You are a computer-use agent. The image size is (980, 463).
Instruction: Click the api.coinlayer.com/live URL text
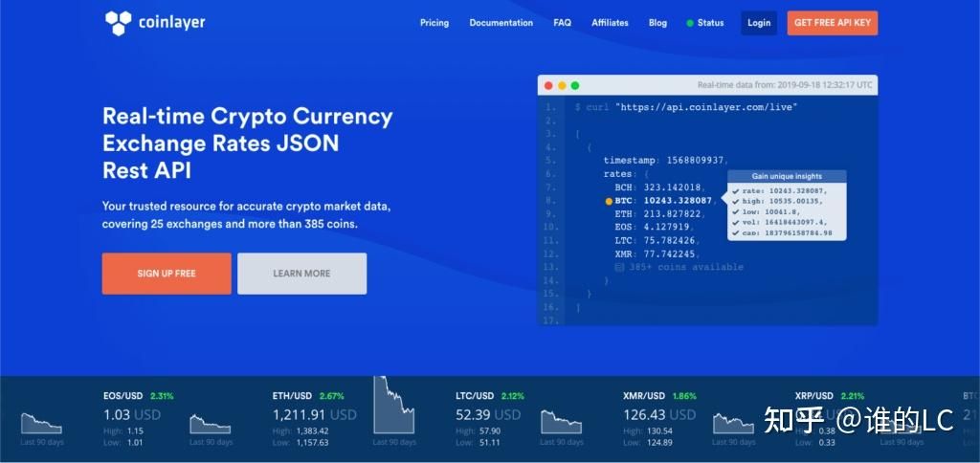[706, 107]
